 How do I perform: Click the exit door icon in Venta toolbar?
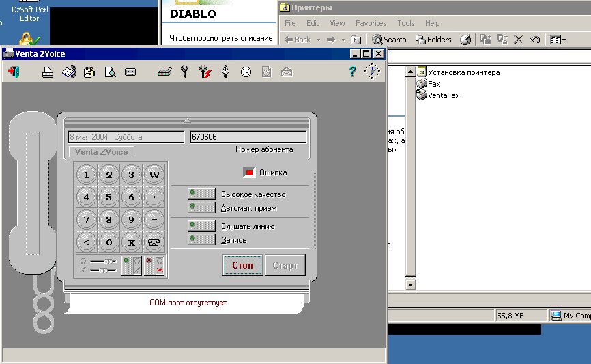point(13,72)
